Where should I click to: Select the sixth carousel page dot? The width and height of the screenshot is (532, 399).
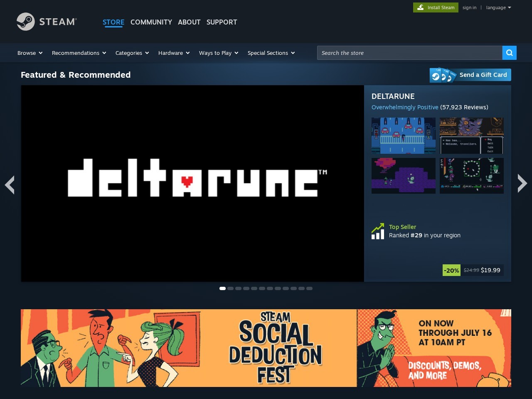pos(262,288)
